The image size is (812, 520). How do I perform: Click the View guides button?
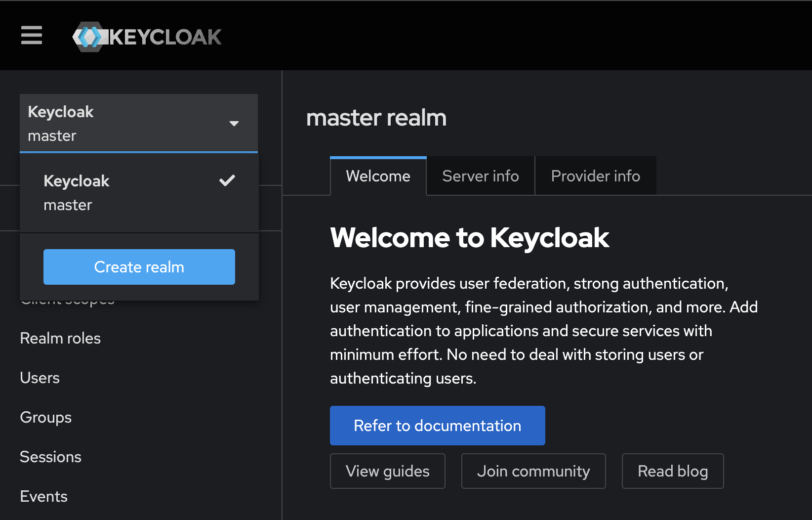(x=388, y=471)
